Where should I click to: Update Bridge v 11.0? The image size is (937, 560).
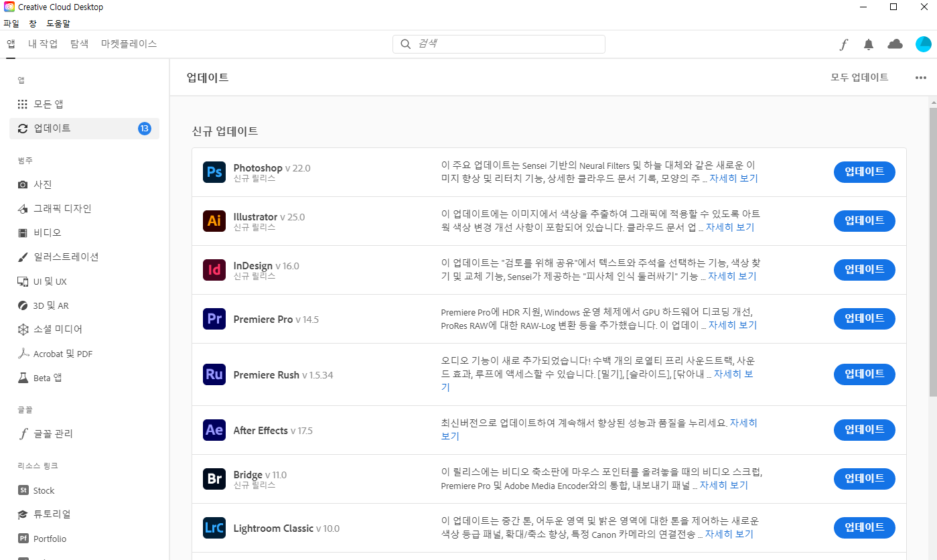pyautogui.click(x=865, y=479)
